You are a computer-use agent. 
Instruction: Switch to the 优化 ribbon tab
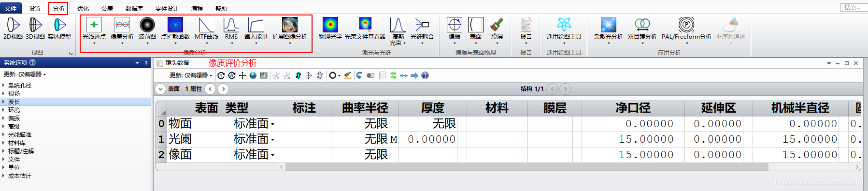83,8
